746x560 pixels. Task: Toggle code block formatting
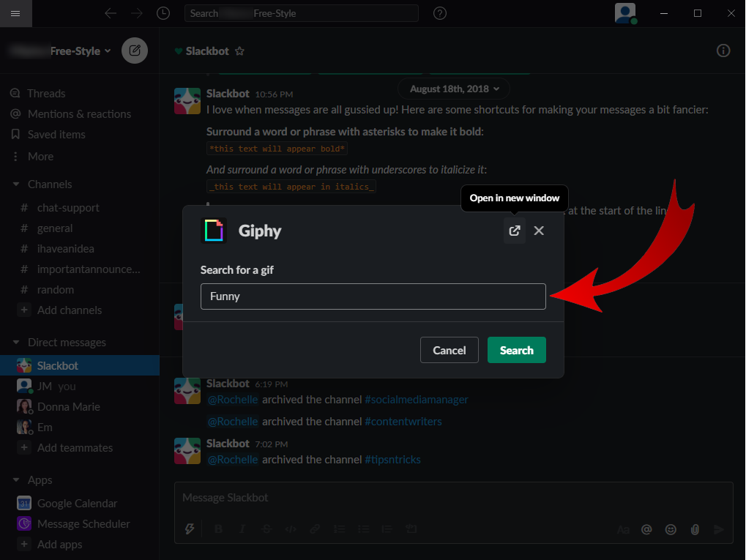pos(411,529)
